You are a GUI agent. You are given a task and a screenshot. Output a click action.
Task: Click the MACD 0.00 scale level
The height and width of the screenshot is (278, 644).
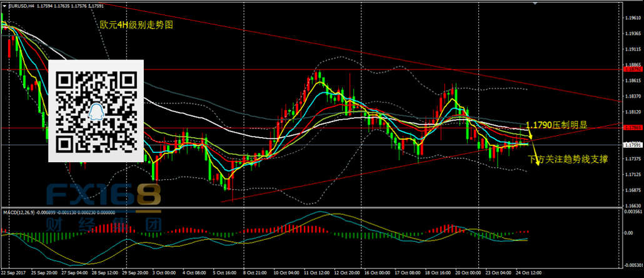coord(629,233)
